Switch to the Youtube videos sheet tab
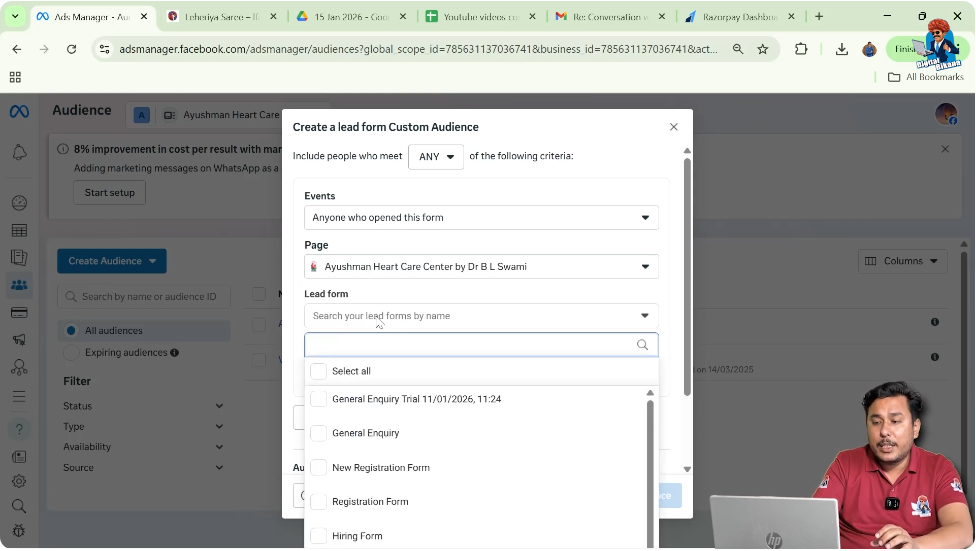Image resolution: width=976 pixels, height=551 pixels. pyautogui.click(x=481, y=17)
